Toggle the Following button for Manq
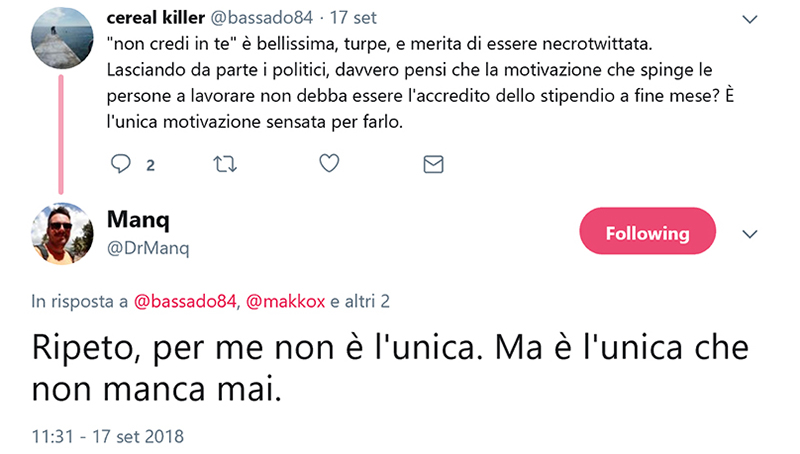This screenshot has height=454, width=800. coord(647,233)
